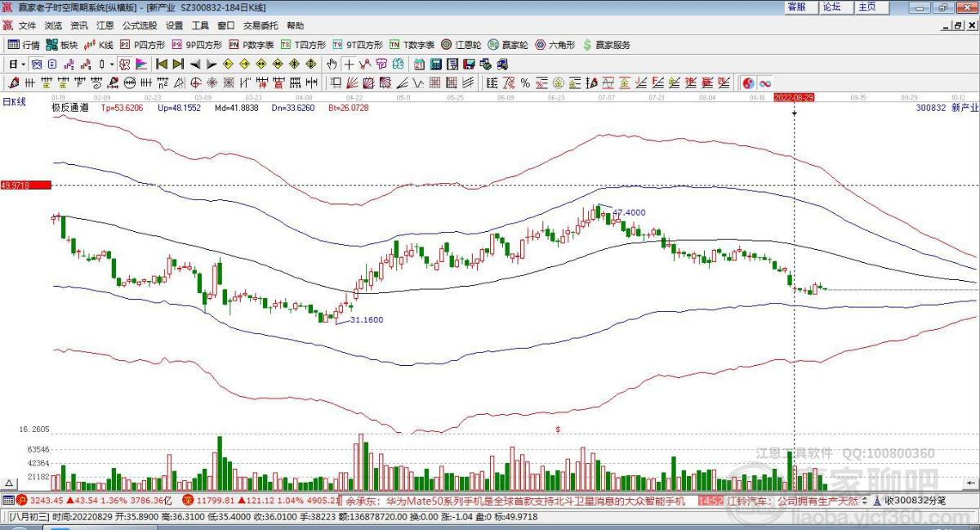Click the infinity symbol icon

765,82
